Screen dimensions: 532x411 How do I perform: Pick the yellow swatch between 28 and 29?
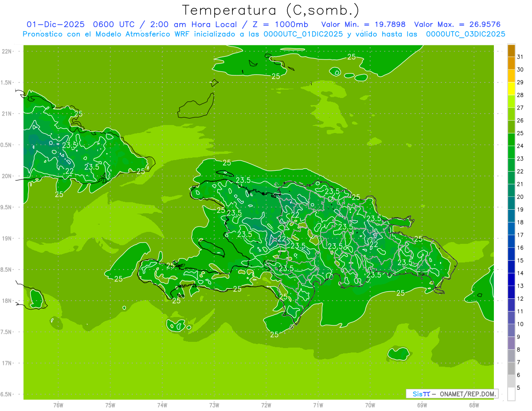(x=511, y=89)
